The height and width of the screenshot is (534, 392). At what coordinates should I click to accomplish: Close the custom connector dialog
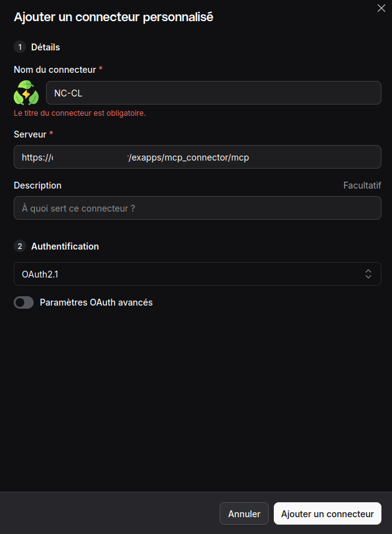[x=381, y=8]
